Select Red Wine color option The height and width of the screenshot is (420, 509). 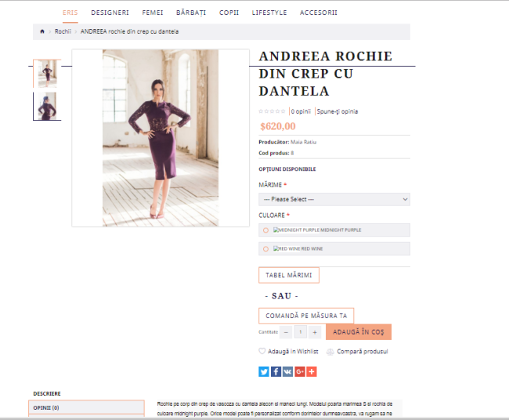[265, 249]
